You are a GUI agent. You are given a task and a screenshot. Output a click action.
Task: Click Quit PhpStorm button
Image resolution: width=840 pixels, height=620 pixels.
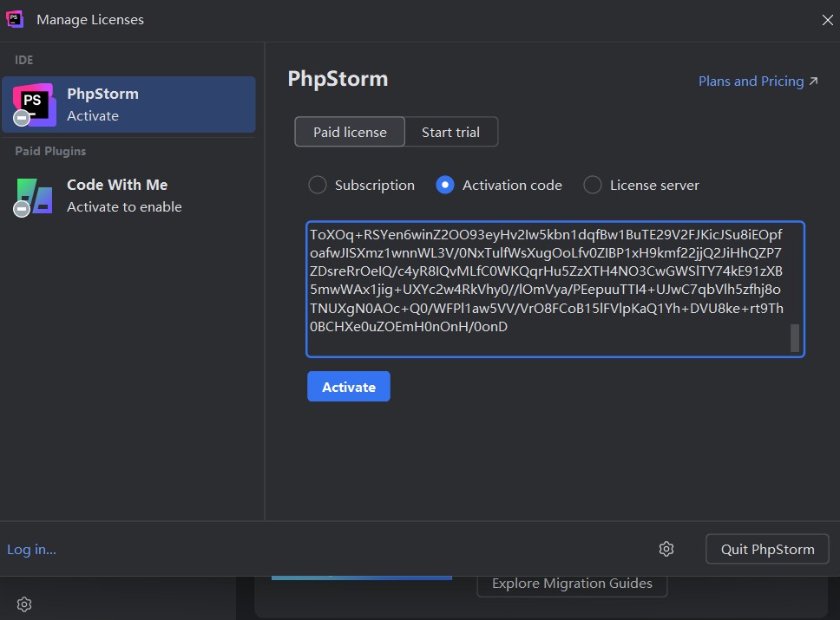point(767,549)
